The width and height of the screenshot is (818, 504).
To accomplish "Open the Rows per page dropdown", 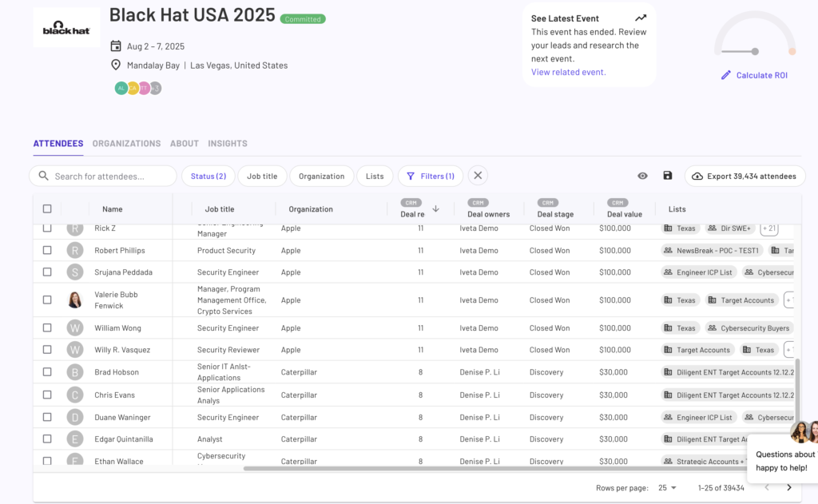I will (665, 487).
